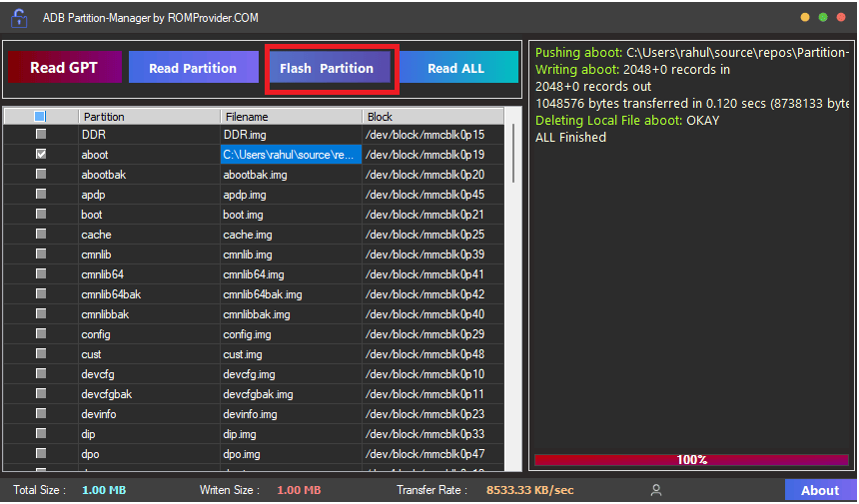Screen dimensions: 859x504
Task: Click the devinfo.img filename cell
Action: (x=291, y=414)
